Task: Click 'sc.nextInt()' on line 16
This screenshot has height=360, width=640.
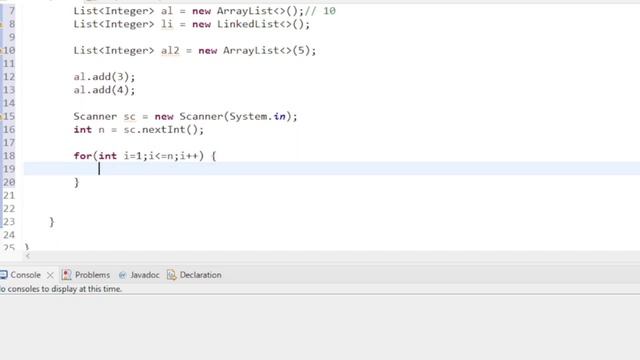Action: pyautogui.click(x=160, y=129)
